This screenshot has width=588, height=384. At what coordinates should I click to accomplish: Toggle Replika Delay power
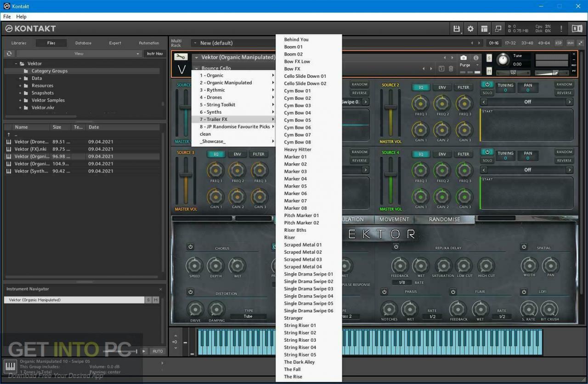point(396,247)
